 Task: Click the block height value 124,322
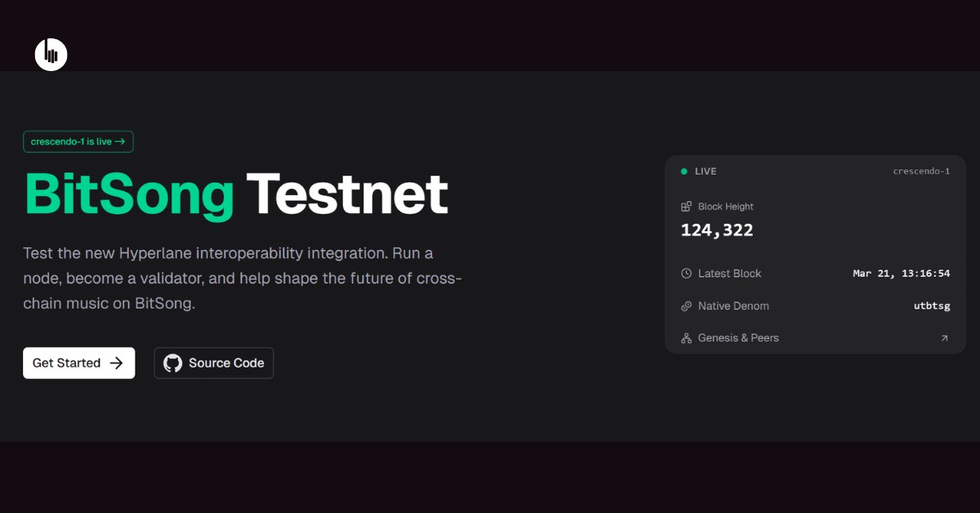pyautogui.click(x=717, y=230)
